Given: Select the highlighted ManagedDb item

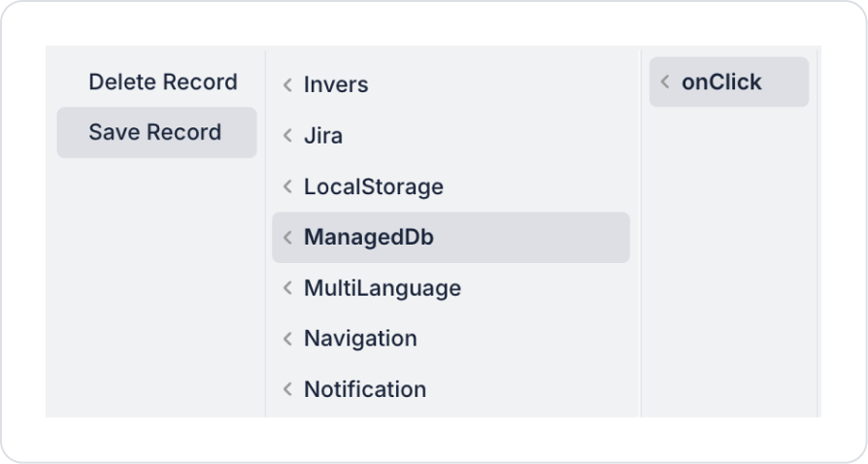Looking at the screenshot, I should [369, 238].
